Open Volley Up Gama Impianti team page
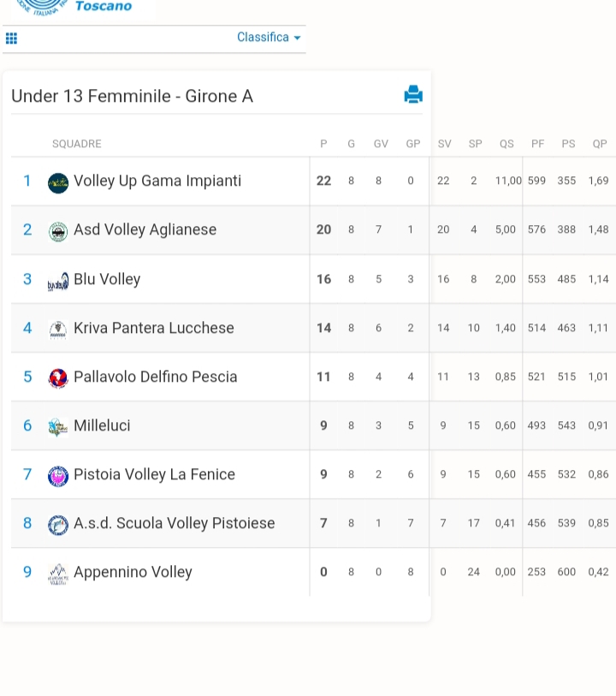Viewport: 616px width, 696px height. click(157, 181)
